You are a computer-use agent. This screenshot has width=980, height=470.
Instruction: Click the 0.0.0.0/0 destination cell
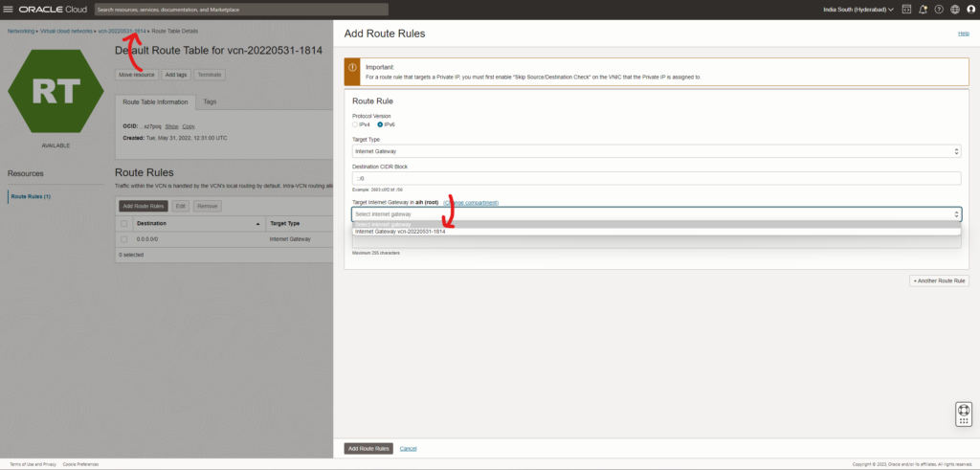point(148,239)
